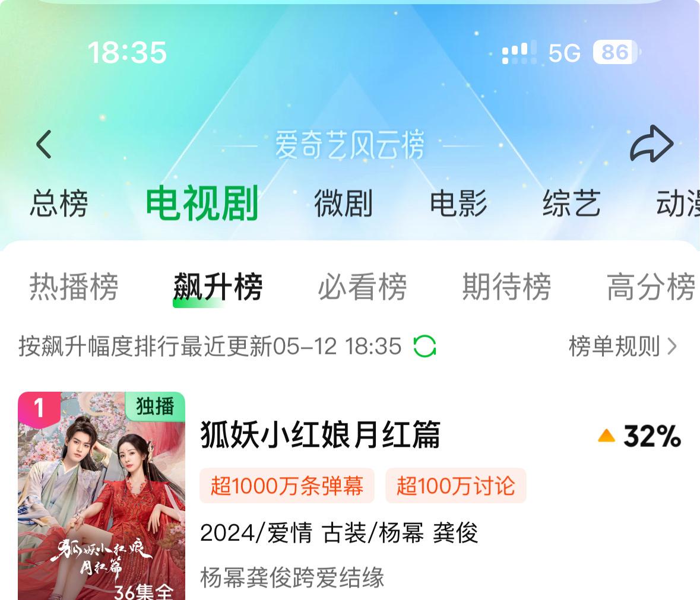Open the 期待榜 sub-tab
This screenshot has width=700, height=600.
click(506, 287)
